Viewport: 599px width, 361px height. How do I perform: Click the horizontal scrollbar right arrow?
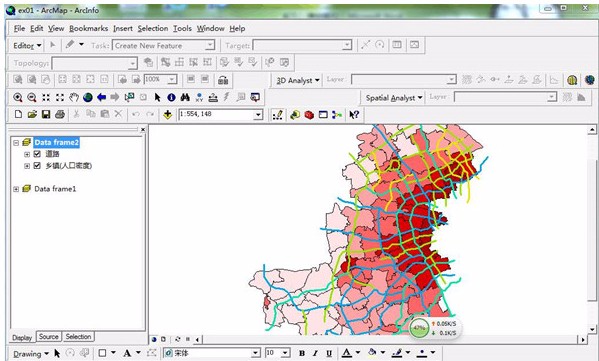point(583,339)
